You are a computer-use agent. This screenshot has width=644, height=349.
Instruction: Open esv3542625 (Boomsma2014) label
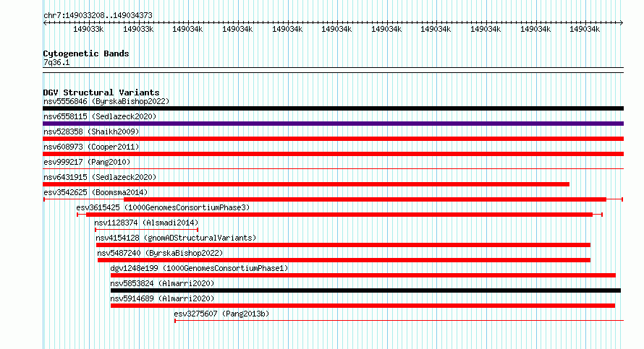click(x=96, y=192)
